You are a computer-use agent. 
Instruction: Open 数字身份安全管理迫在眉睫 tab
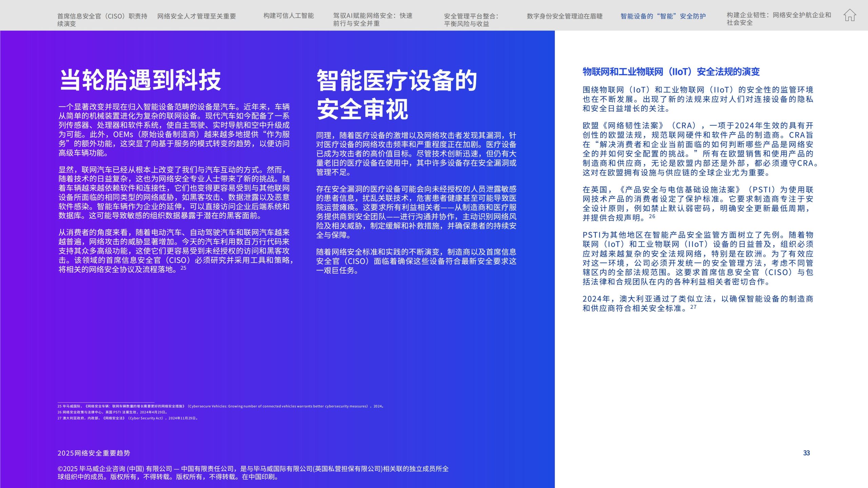coord(565,16)
